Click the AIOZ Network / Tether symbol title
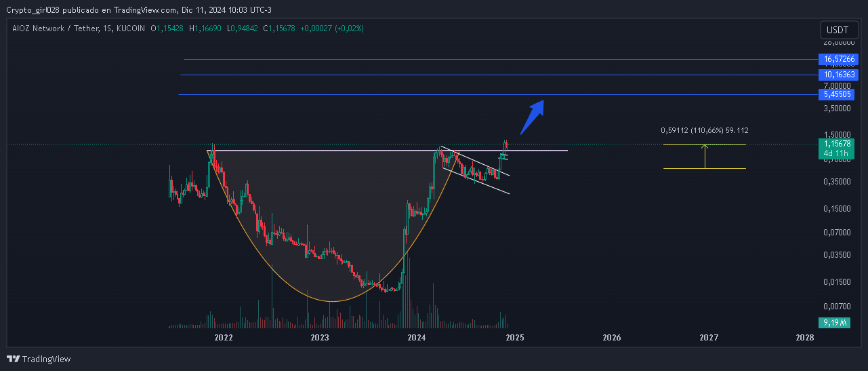Image resolution: width=868 pixels, height=371 pixels. pyautogui.click(x=54, y=28)
